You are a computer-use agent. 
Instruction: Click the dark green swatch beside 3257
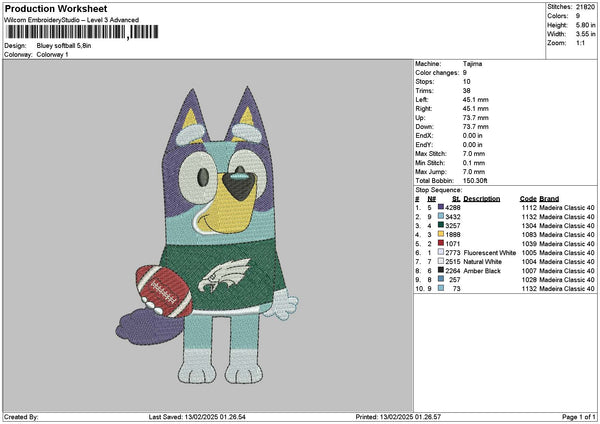pyautogui.click(x=441, y=225)
